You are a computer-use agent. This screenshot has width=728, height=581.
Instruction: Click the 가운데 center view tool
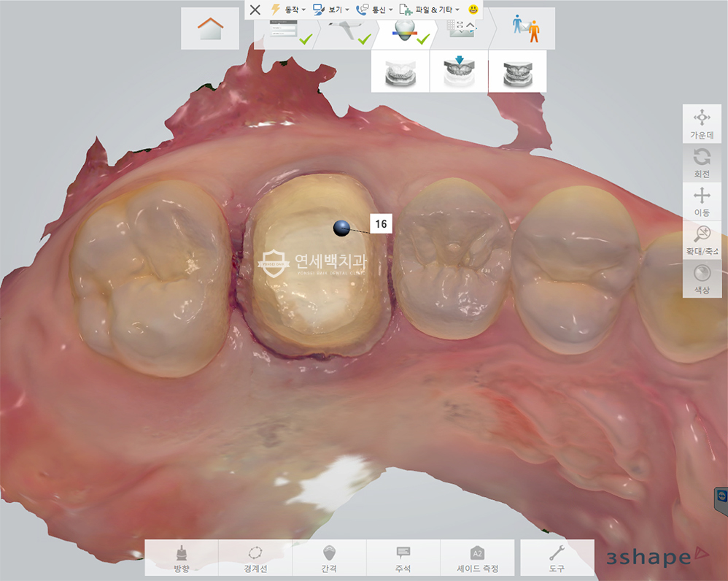tap(702, 123)
